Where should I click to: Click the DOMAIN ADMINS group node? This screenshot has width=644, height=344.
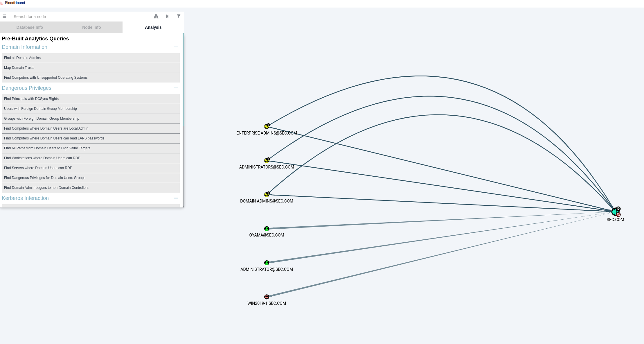click(x=267, y=194)
